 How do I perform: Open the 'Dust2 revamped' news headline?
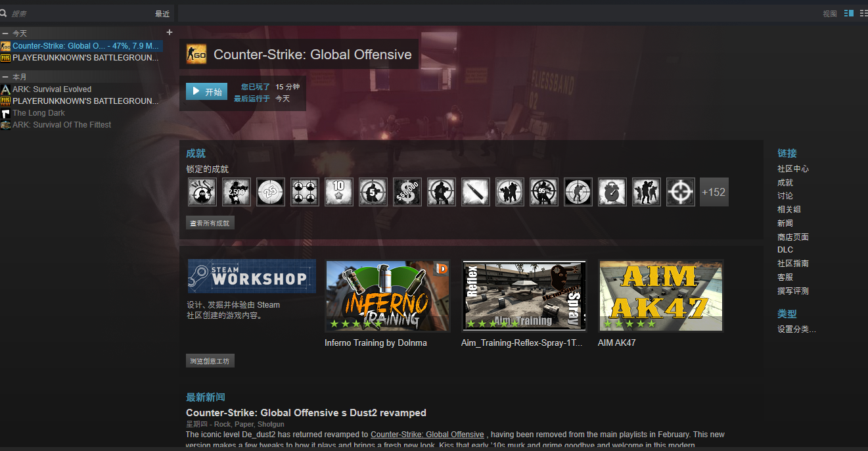pos(306,413)
